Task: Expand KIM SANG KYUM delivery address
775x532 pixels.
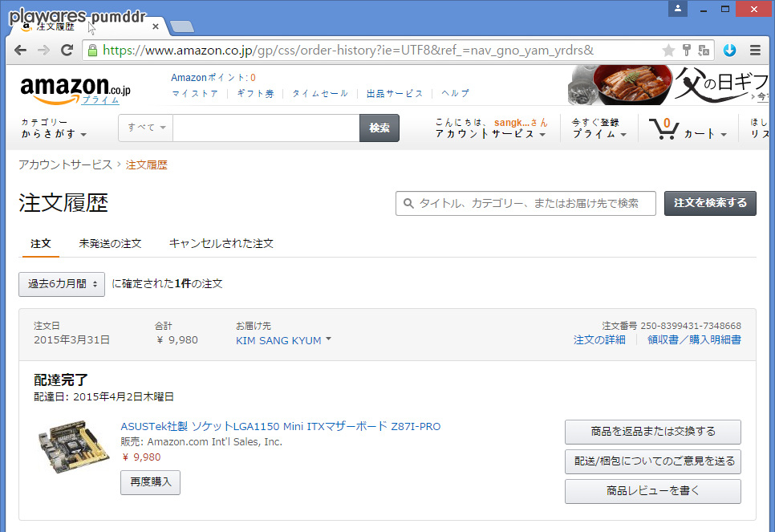Action: coord(283,341)
